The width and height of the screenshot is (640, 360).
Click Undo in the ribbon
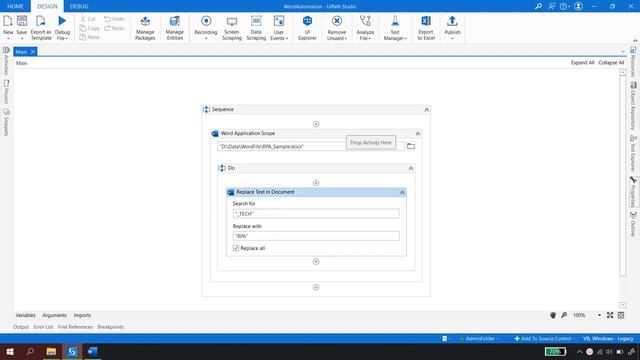[114, 19]
